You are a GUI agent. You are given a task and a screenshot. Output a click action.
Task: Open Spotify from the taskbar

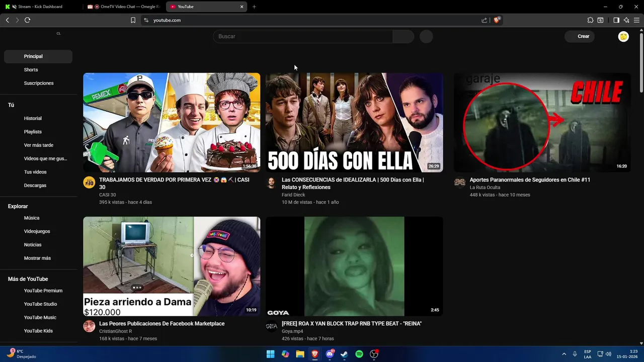pyautogui.click(x=359, y=354)
